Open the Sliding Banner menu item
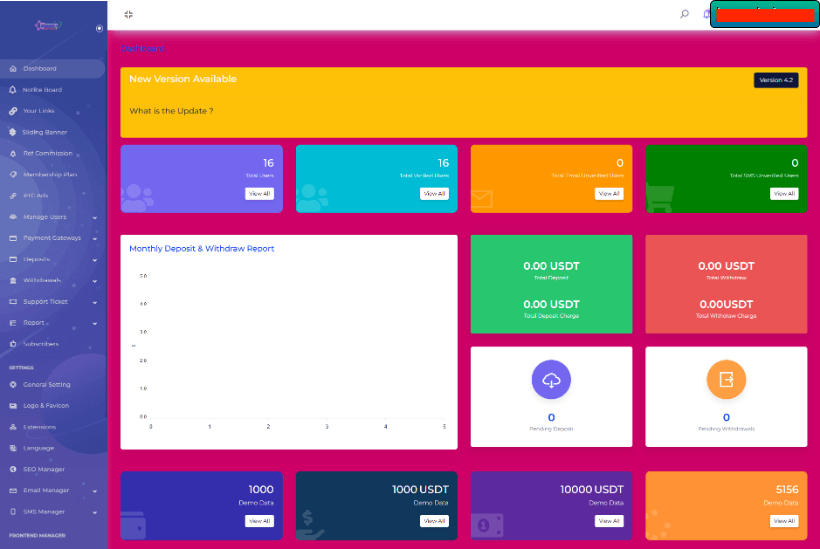The height and width of the screenshot is (549, 820). pyautogui.click(x=44, y=132)
